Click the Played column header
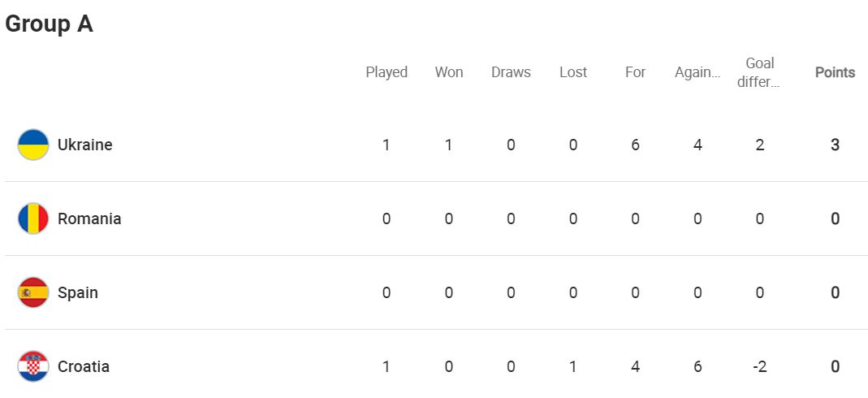Viewport: 868px width, 398px height. coord(386,72)
